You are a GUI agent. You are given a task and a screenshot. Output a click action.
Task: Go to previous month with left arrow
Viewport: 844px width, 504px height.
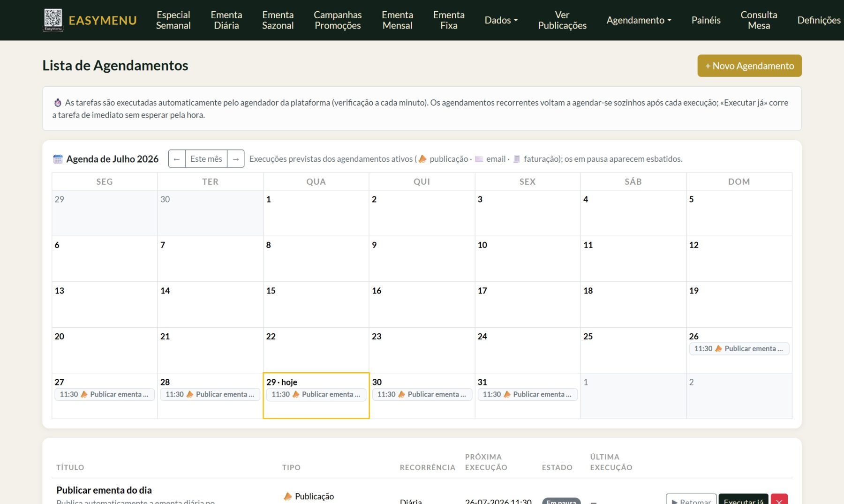[177, 159]
